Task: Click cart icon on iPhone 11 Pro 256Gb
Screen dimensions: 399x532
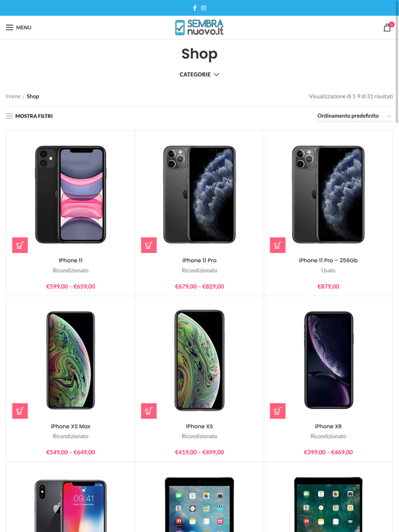Action: pos(278,245)
